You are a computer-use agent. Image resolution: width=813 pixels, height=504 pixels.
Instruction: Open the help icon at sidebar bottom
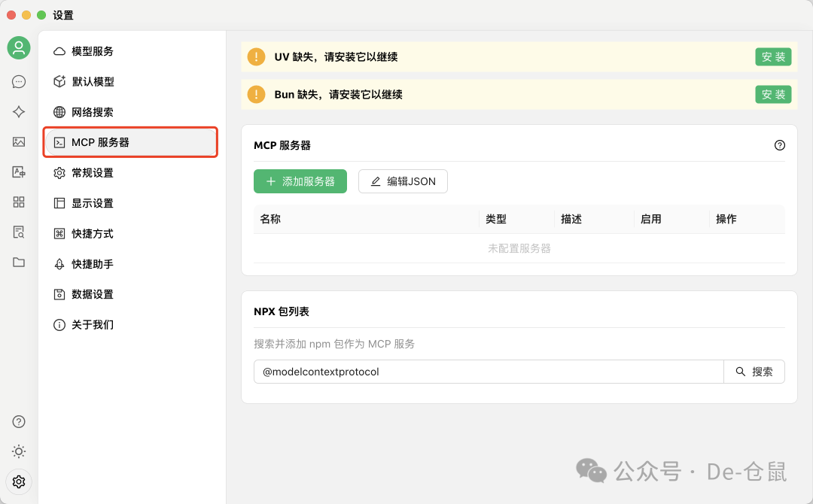click(x=18, y=421)
